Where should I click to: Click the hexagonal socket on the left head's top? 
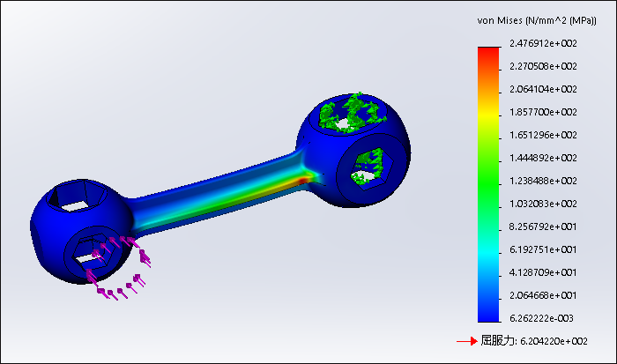tap(78, 196)
